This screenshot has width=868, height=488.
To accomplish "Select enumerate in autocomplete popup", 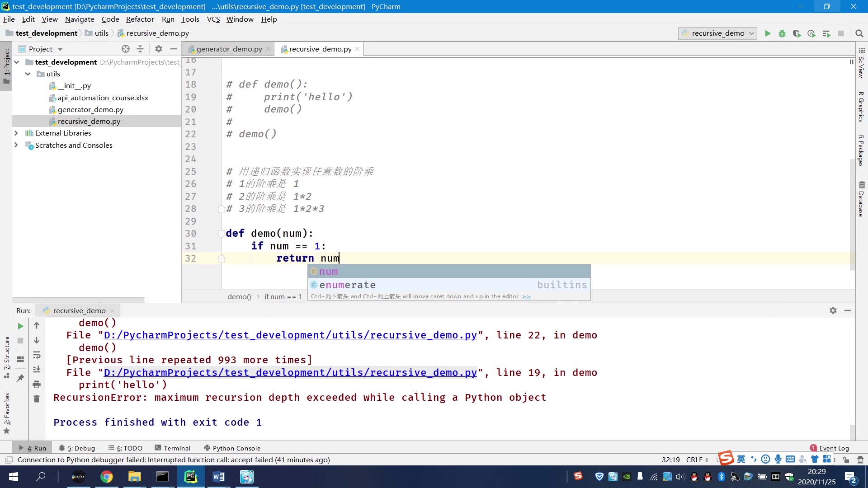I will 347,285.
